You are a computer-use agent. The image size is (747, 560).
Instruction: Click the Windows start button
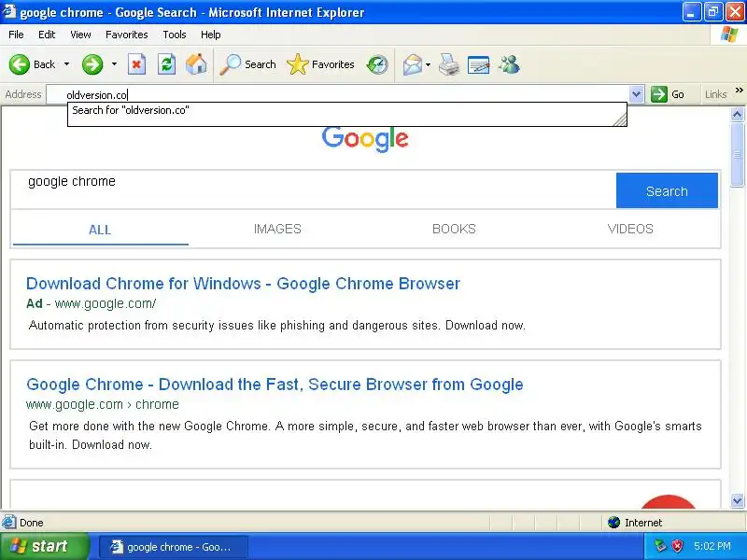44,546
